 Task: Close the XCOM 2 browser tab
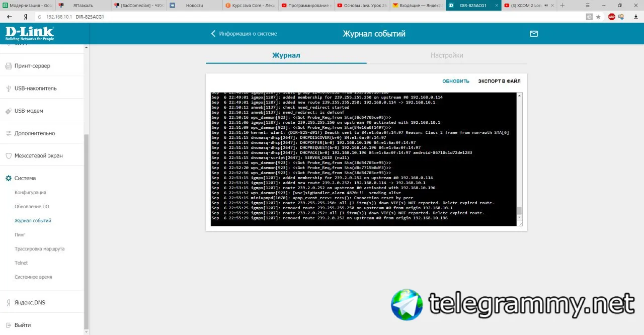(551, 6)
